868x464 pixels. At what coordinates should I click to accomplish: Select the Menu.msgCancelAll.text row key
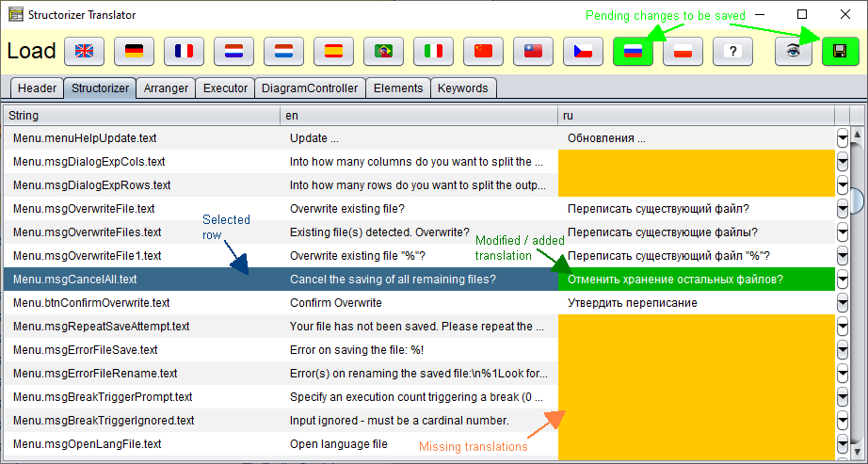point(142,280)
